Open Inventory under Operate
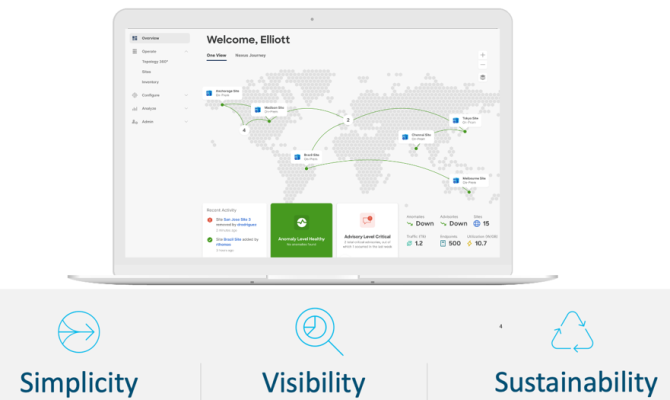The image size is (670, 400). pyautogui.click(x=151, y=82)
